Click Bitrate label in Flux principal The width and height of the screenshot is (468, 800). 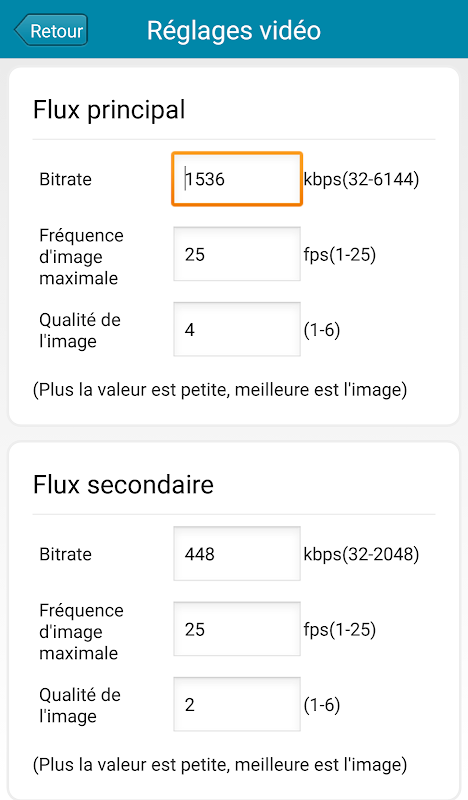click(x=66, y=180)
